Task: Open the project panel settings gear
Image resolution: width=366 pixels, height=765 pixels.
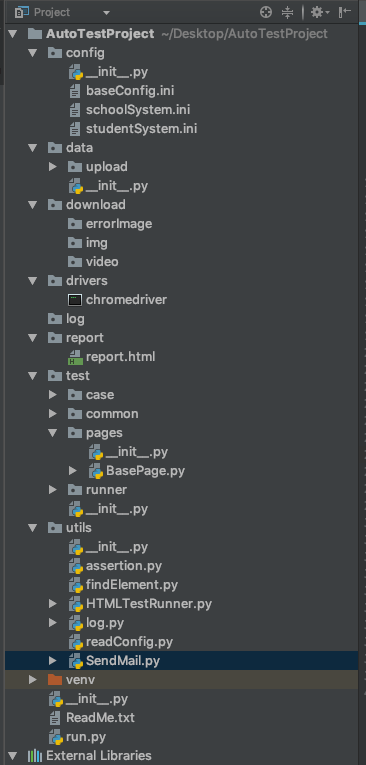Action: pos(320,12)
